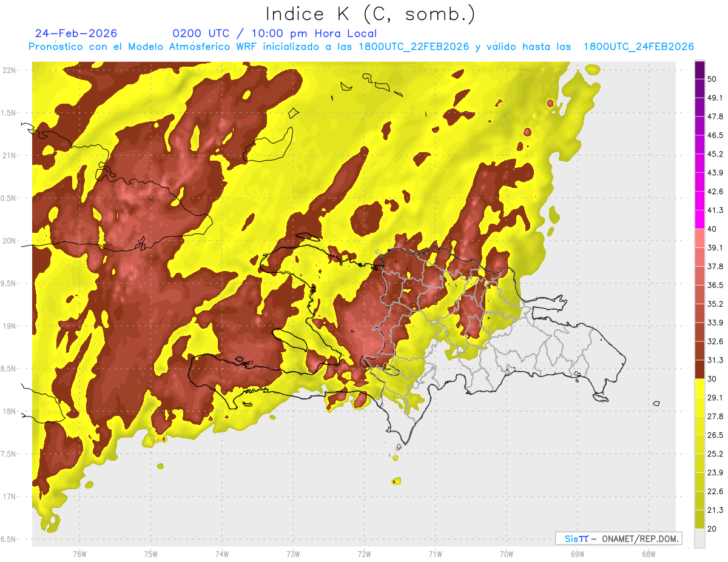The width and height of the screenshot is (728, 562).
Task: Click the colorbar value "32.6"
Action: click(715, 341)
